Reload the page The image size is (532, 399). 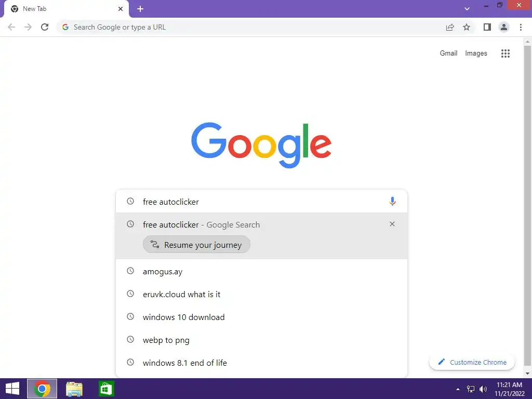(x=45, y=27)
